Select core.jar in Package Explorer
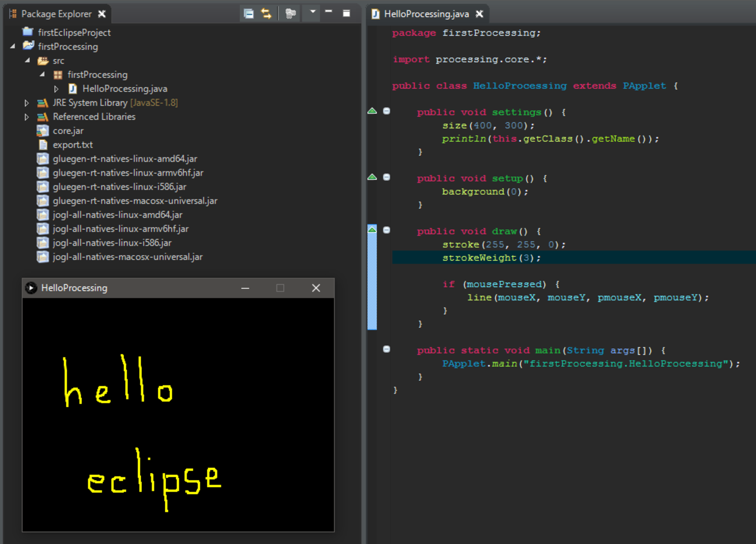Viewport: 756px width, 544px height. point(68,131)
